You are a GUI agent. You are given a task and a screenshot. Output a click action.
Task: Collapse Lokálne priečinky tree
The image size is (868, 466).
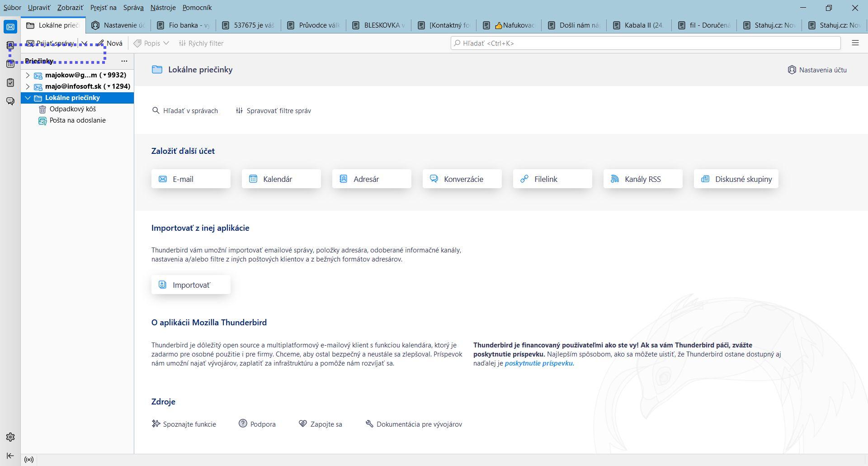(x=28, y=98)
